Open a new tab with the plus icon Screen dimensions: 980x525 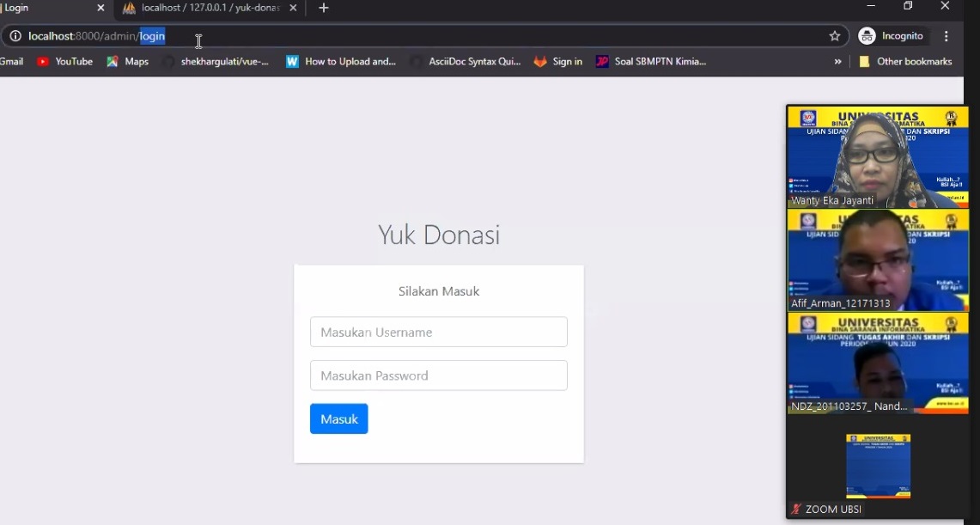324,8
